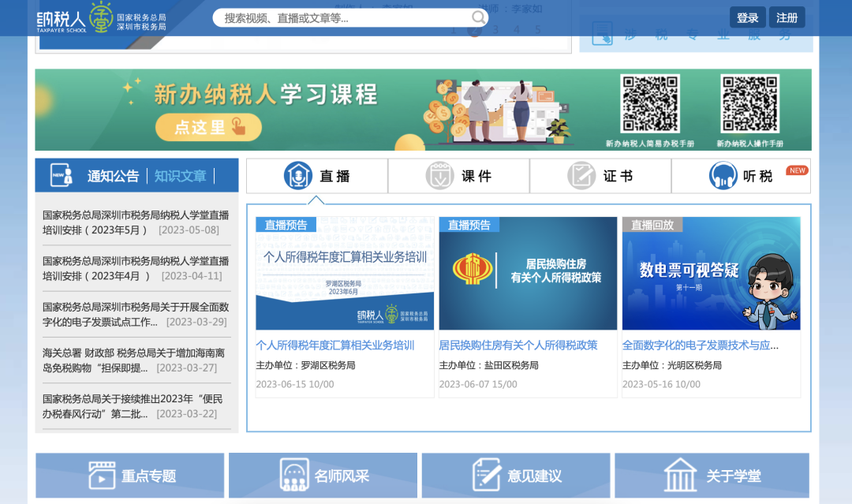Click the 直播回放 label on the 数电票 card

point(652,225)
